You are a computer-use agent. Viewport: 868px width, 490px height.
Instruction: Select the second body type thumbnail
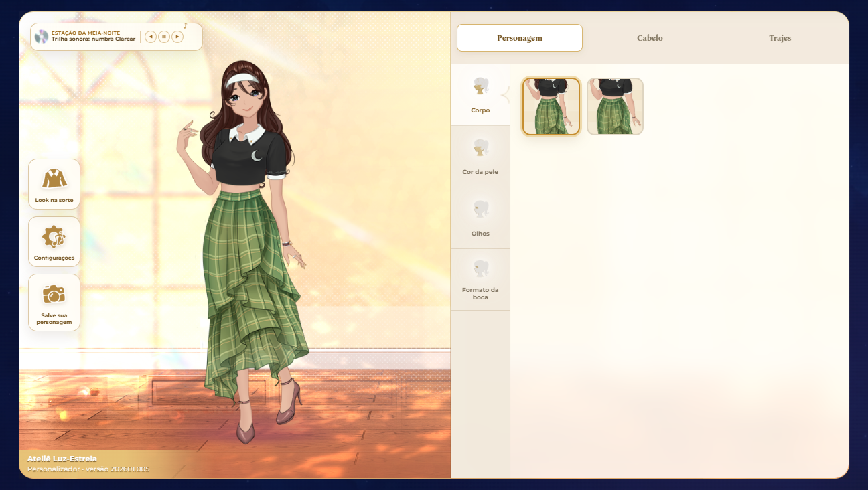(x=616, y=106)
